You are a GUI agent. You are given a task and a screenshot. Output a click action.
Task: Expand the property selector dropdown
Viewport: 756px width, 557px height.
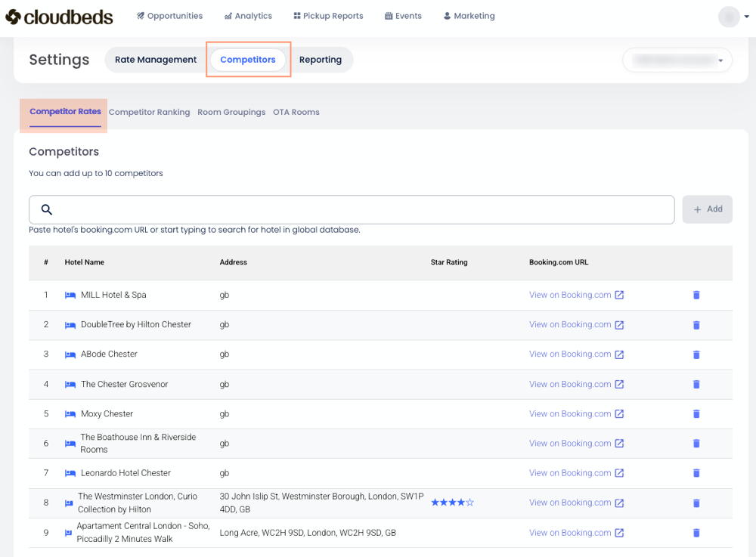(x=720, y=60)
